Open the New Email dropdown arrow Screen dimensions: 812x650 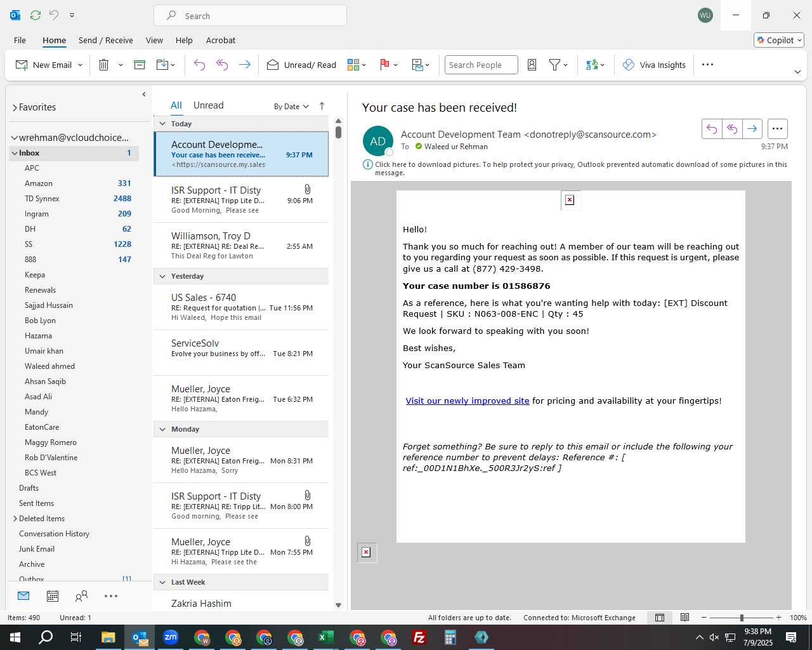coord(80,65)
